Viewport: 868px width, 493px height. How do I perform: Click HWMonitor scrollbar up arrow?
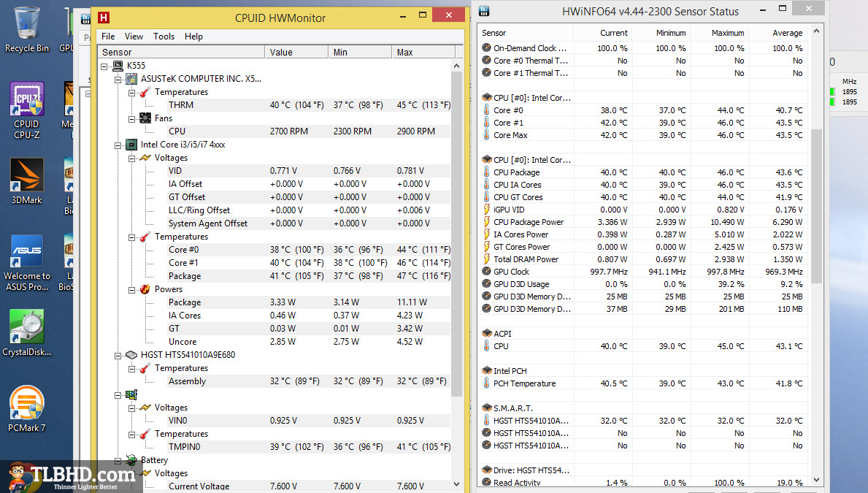(457, 66)
